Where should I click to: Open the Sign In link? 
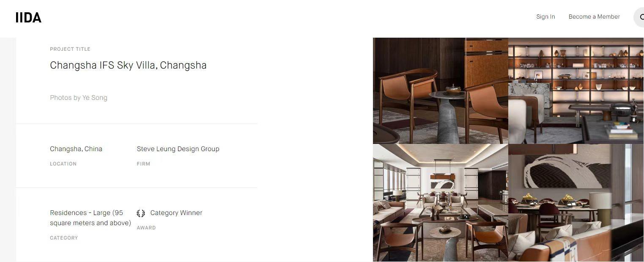pyautogui.click(x=545, y=17)
